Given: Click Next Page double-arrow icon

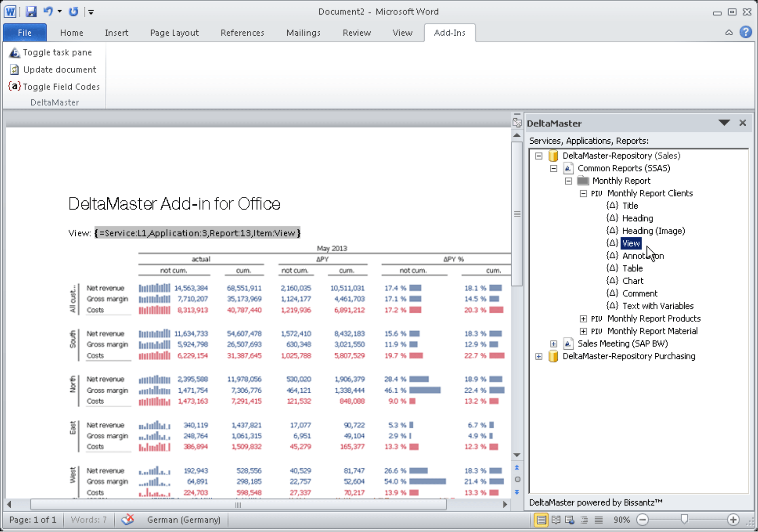Looking at the screenshot, I should coord(517,492).
